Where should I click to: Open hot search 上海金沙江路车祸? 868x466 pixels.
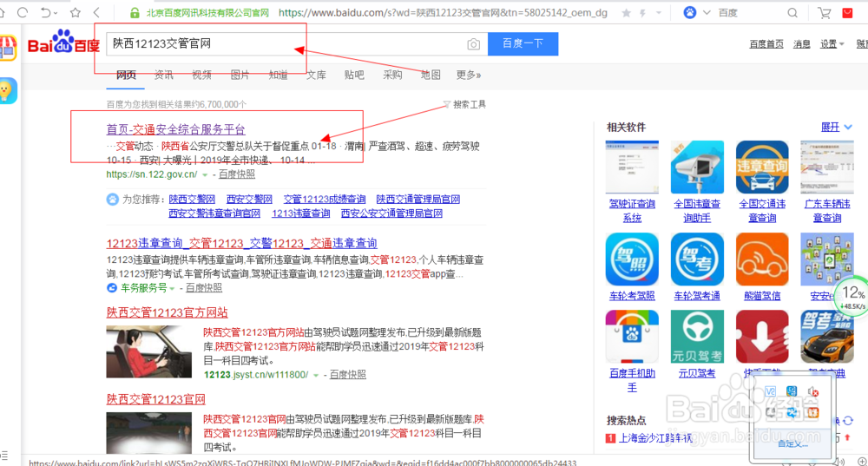[x=655, y=438]
